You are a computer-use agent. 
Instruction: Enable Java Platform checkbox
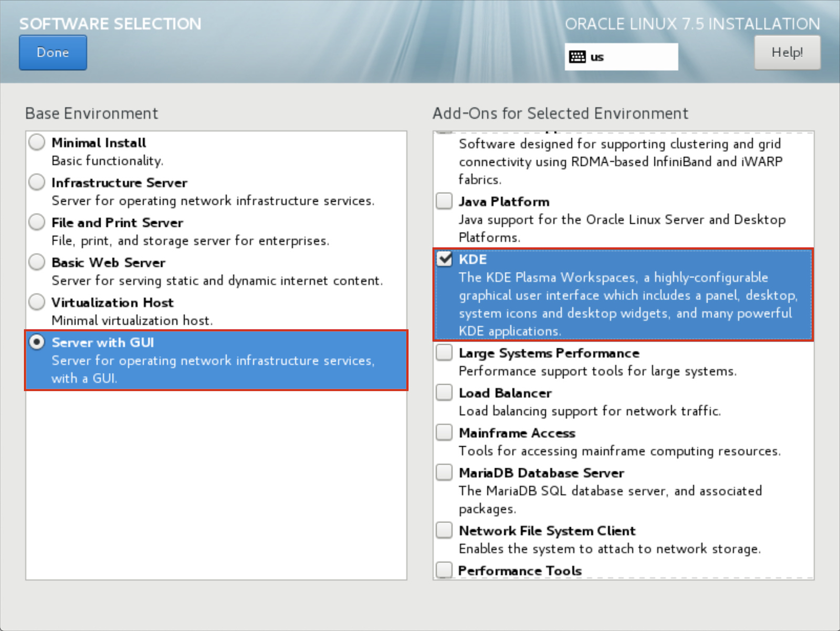click(x=444, y=201)
